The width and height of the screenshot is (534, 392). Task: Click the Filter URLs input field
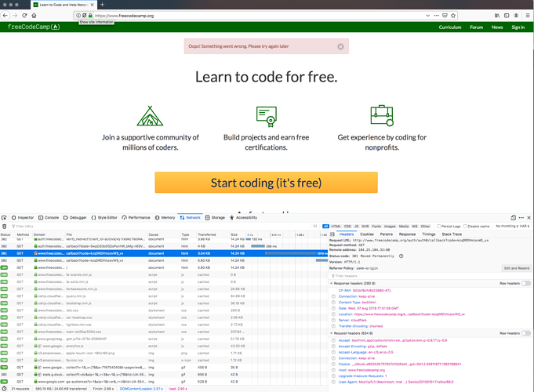point(160,226)
